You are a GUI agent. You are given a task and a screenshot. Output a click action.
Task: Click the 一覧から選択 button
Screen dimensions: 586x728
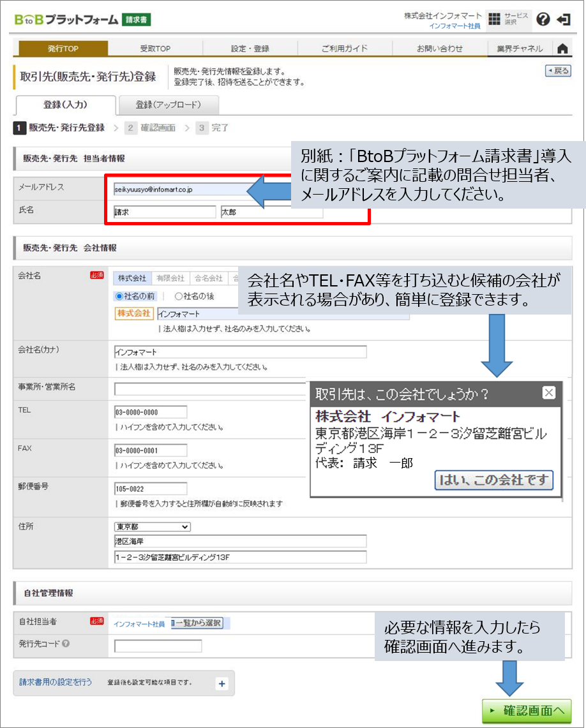pos(197,623)
